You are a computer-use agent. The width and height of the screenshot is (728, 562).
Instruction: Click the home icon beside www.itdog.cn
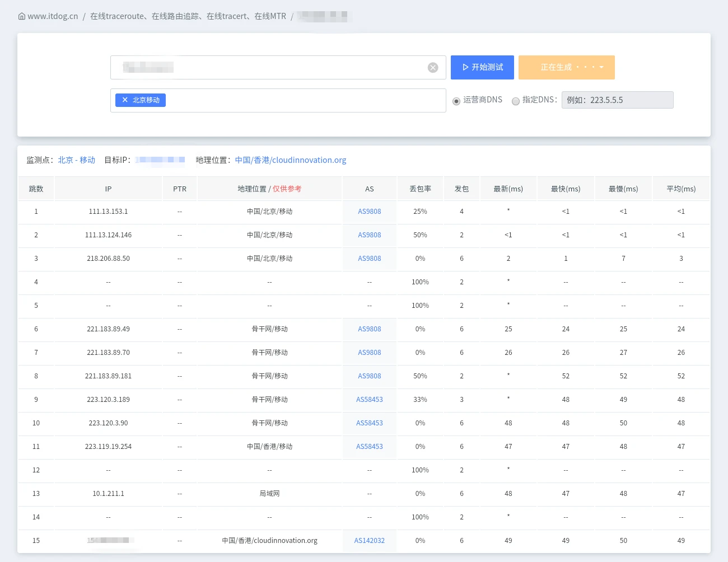click(x=22, y=16)
